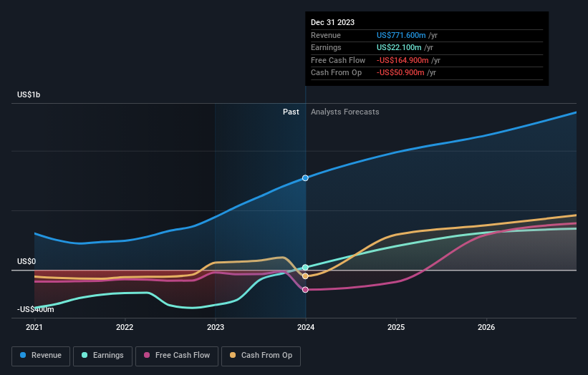Click the Free Cash Flow label in tooltip
This screenshot has height=375, width=588.
coord(338,60)
